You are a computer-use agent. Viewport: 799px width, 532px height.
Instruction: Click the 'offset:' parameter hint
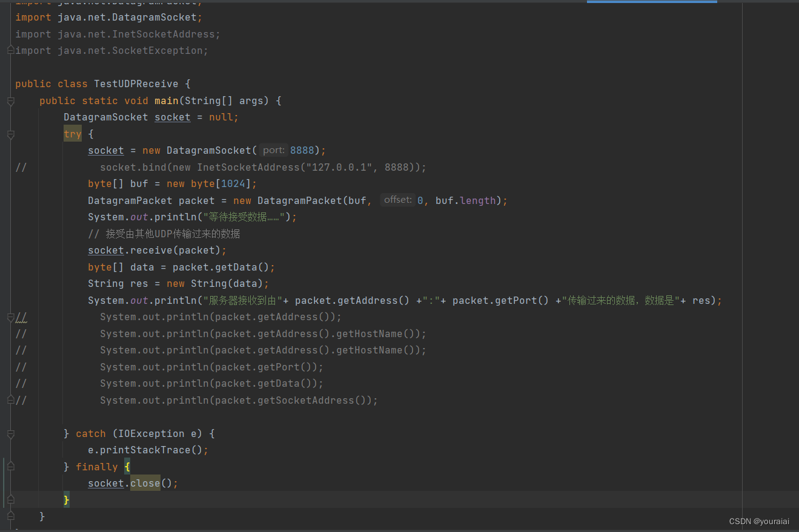point(397,200)
